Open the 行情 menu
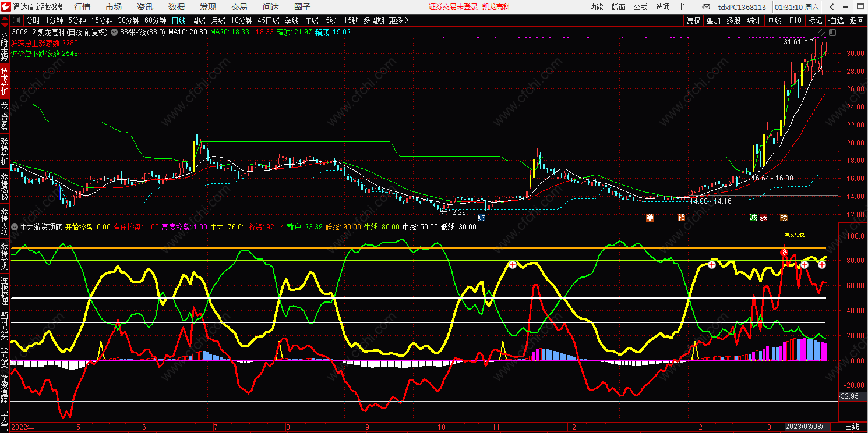 click(82, 7)
